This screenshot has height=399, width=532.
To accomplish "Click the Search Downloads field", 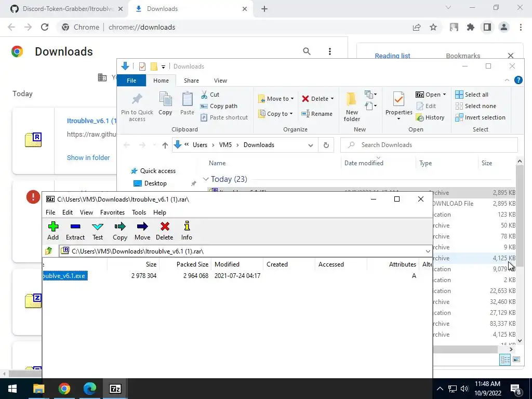I will click(429, 145).
